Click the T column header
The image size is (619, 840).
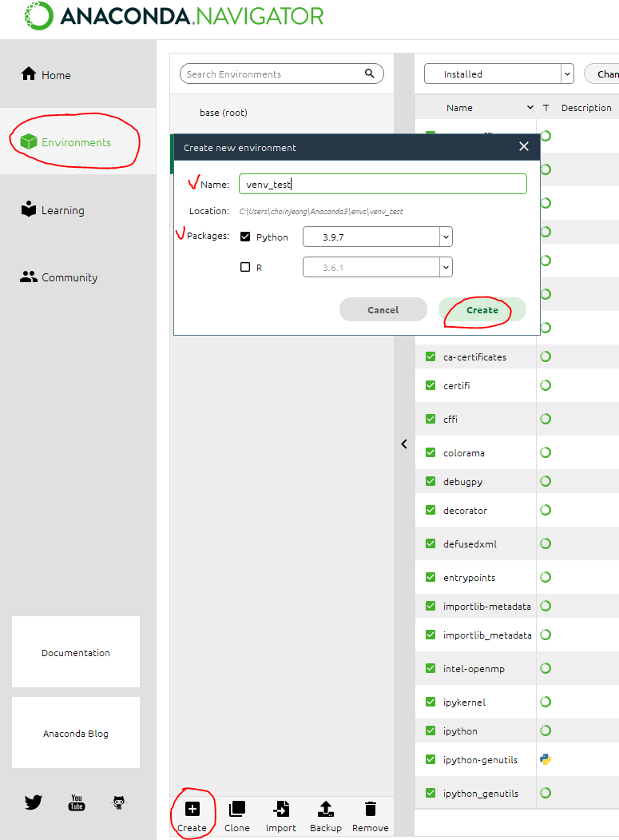(x=546, y=108)
